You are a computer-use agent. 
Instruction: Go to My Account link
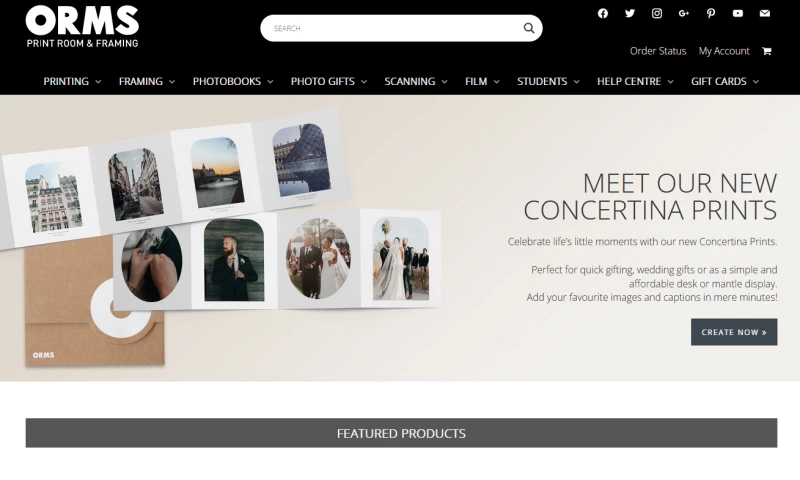click(724, 51)
